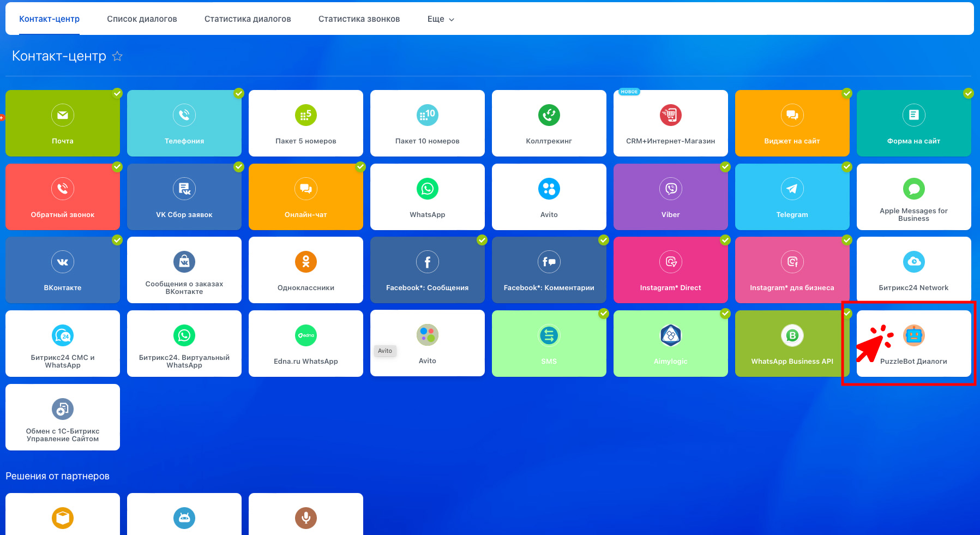The height and width of the screenshot is (535, 980).
Task: Open the Instagram* для бизнеса tile
Action: (x=792, y=270)
